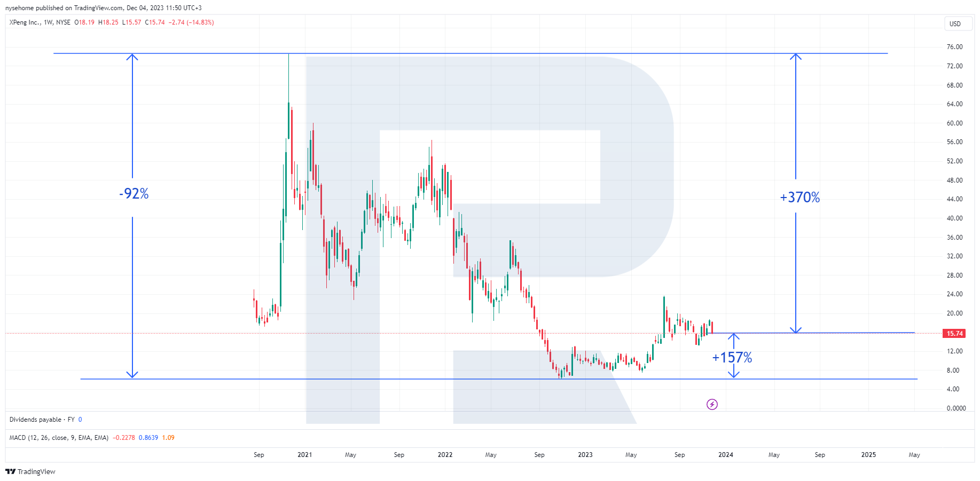Click the 1W interval label in header
The image size is (980, 481).
pyautogui.click(x=48, y=22)
